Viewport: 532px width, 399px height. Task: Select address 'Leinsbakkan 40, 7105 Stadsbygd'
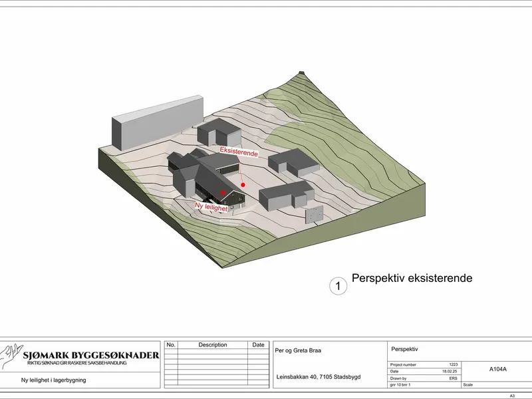pos(319,376)
